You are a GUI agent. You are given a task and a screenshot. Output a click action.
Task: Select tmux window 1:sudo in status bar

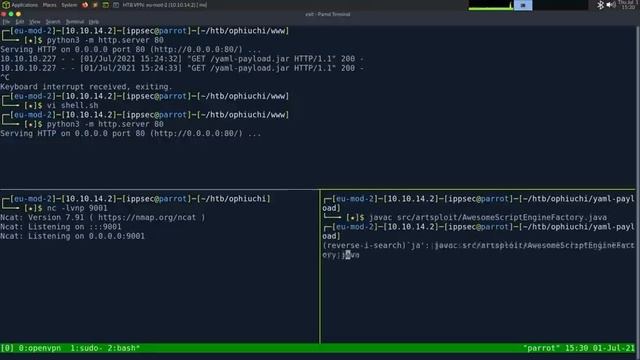pos(87,348)
